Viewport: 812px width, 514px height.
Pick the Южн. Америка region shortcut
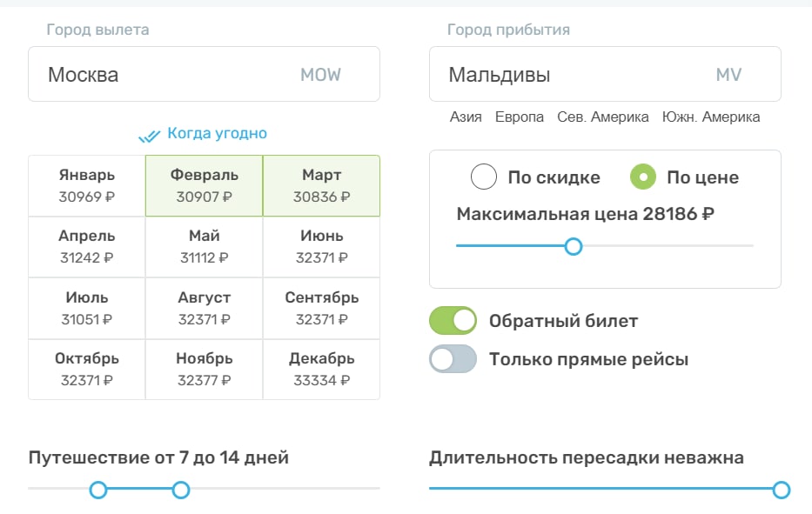tap(711, 117)
